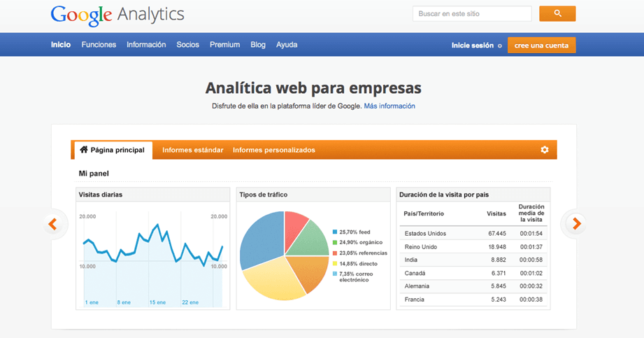Select the 'Canadá' table row
Image resolution: width=644 pixels, height=338 pixels.
point(473,273)
